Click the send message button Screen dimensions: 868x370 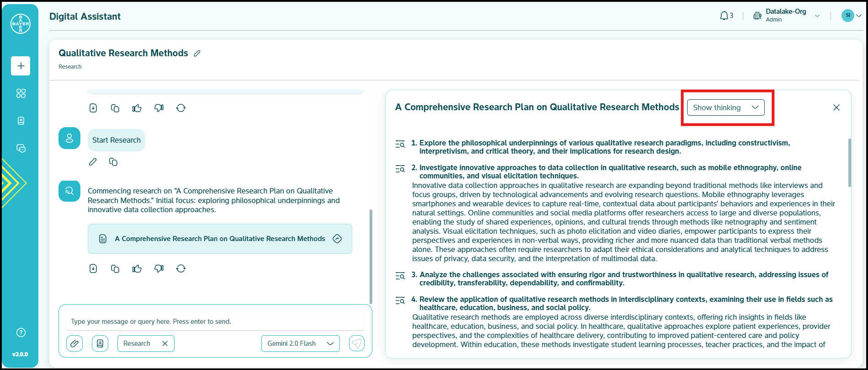click(x=357, y=343)
